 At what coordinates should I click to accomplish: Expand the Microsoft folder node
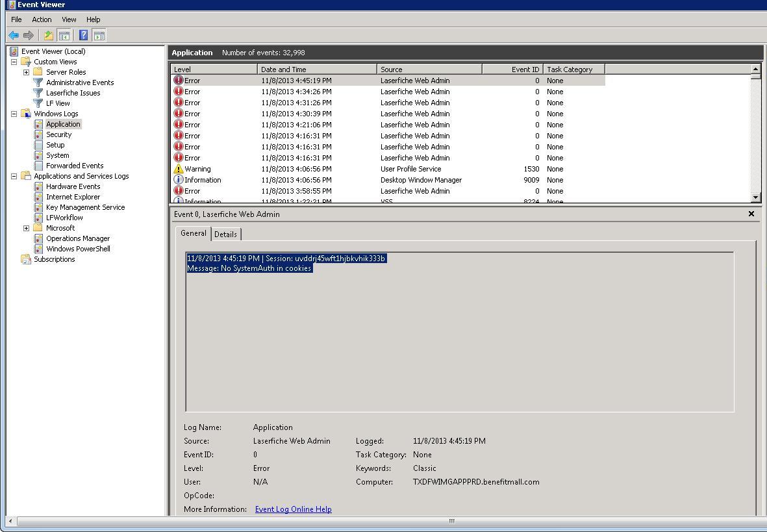click(x=26, y=228)
